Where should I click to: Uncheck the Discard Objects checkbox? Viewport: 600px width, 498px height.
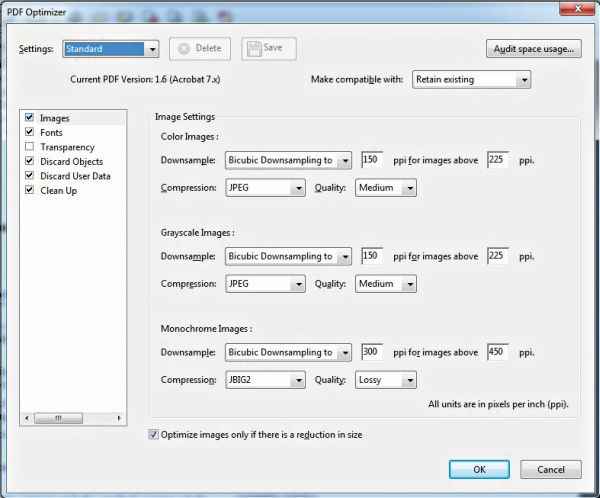click(29, 161)
